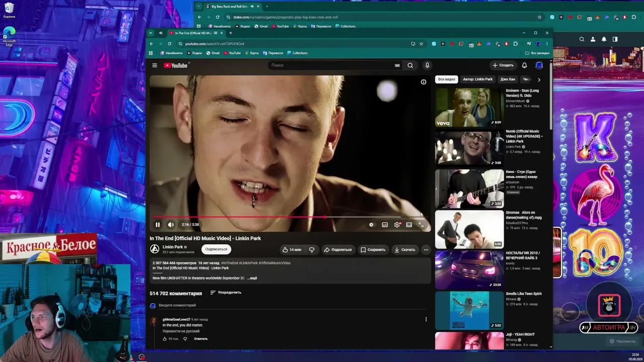Open YouTube guide hamburger menu
The width and height of the screenshot is (644, 362).
tap(154, 65)
